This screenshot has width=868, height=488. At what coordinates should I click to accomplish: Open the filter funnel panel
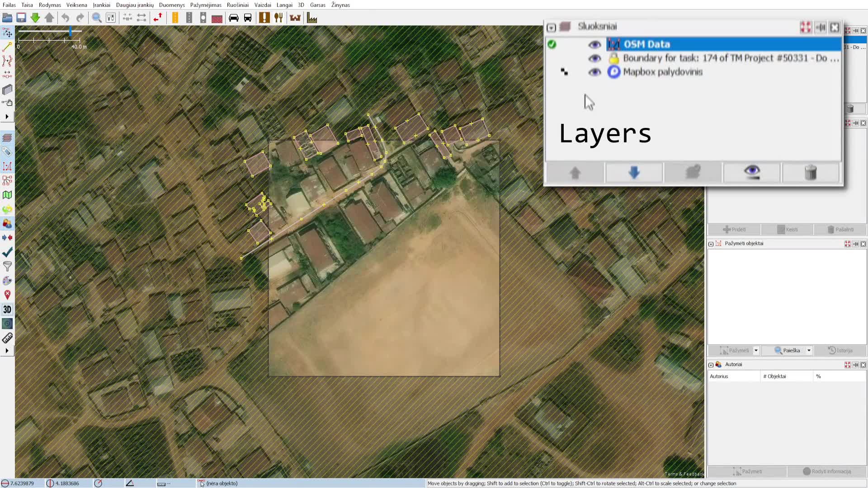point(7,267)
